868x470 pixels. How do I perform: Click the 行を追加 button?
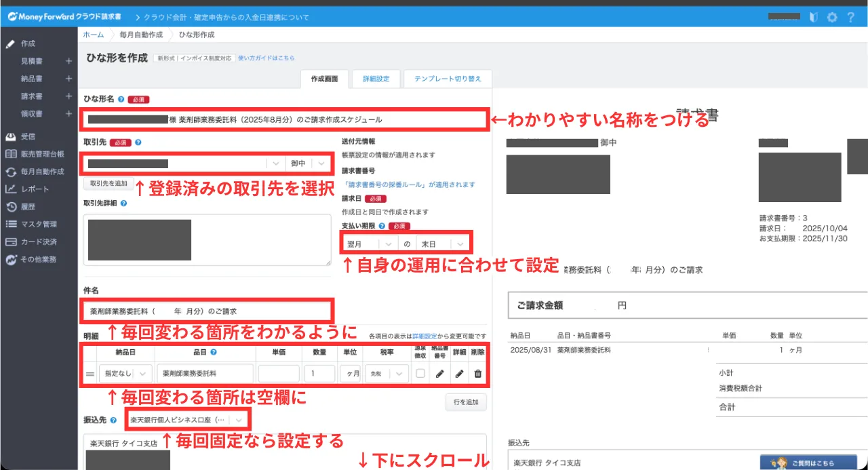(466, 402)
